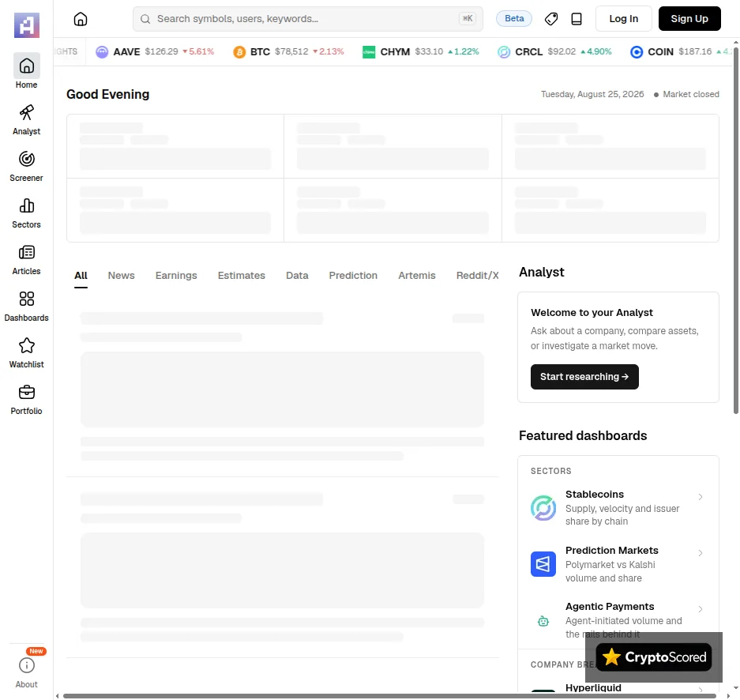Open the Agentic Payments dashboard link
This screenshot has height=700, width=740.
coord(618,620)
